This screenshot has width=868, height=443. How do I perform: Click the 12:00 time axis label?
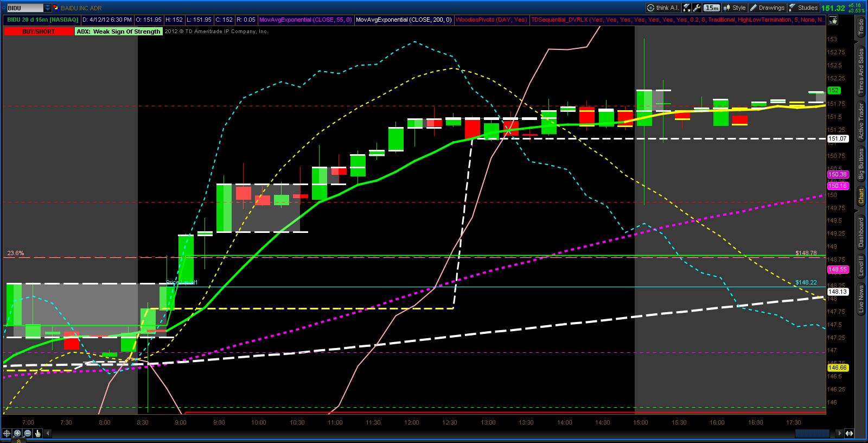[x=412, y=422]
